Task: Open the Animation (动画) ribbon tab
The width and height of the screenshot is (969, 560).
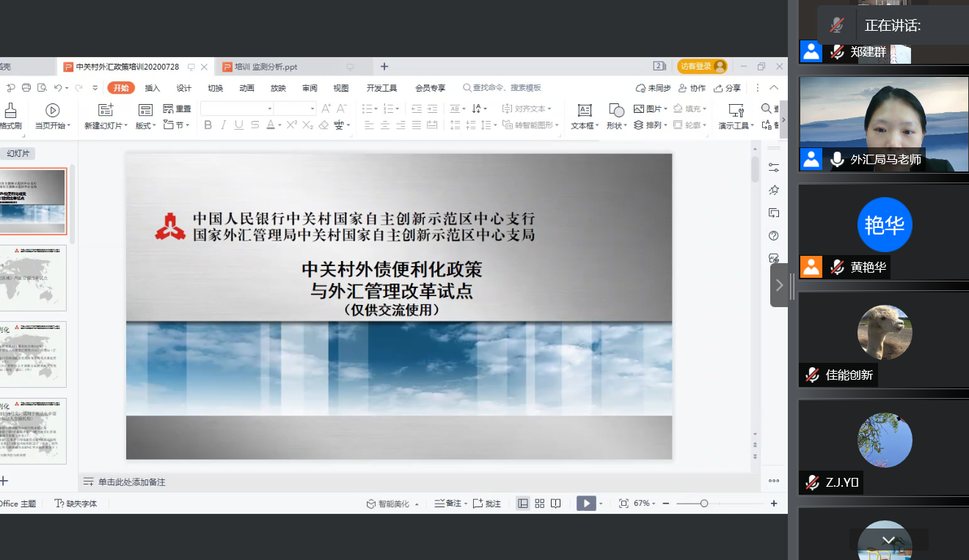Action: [246, 88]
